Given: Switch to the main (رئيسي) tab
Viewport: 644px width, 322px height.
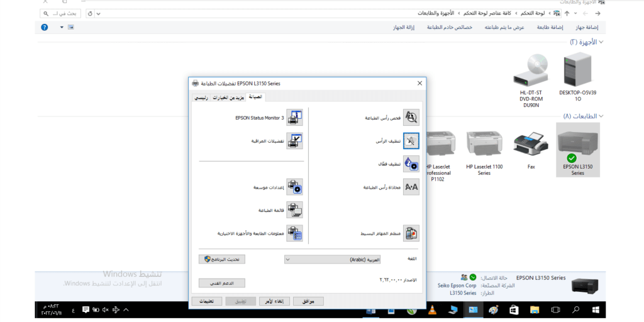Looking at the screenshot, I should click(x=200, y=98).
